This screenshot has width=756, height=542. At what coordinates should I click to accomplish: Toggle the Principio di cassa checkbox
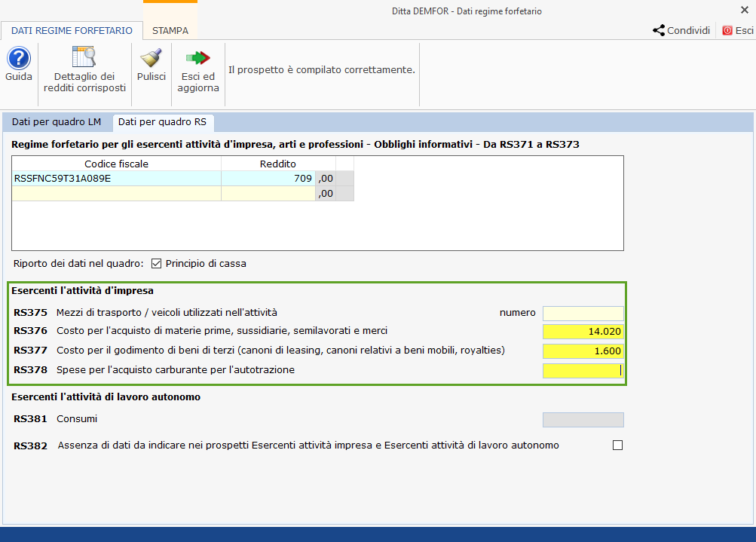pyautogui.click(x=157, y=264)
